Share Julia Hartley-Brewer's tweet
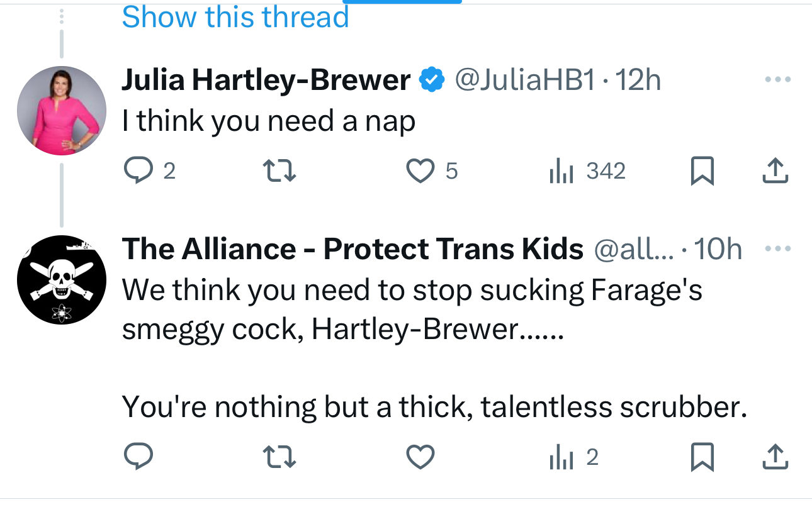Viewport: 812px width, 507px height. pyautogui.click(x=775, y=171)
